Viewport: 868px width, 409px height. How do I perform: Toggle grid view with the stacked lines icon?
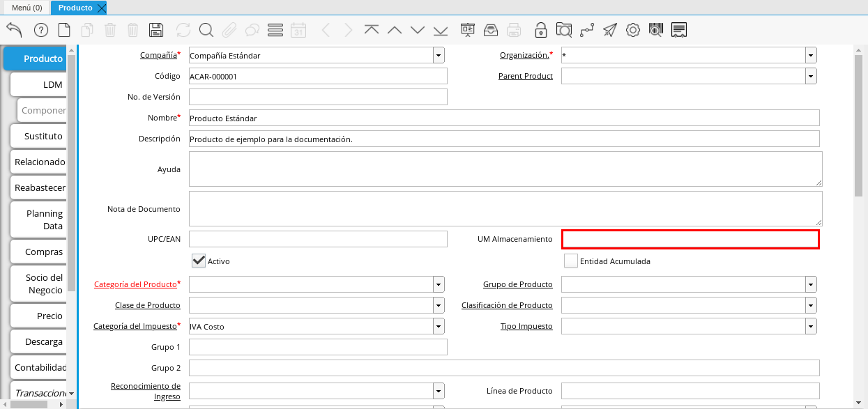point(275,30)
